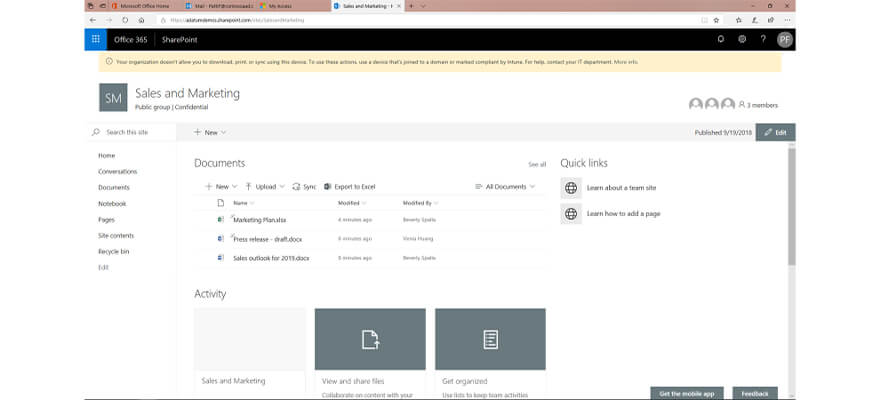
Task: Click the Learn how to add a page link
Action: tap(624, 214)
